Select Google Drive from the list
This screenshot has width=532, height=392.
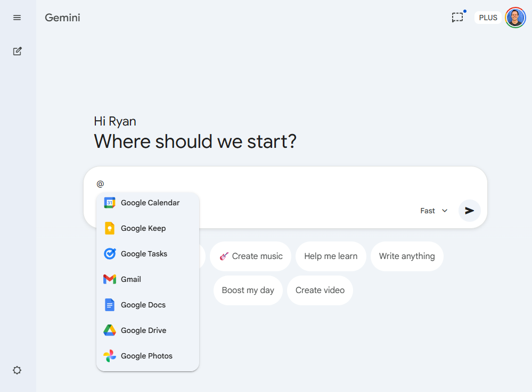148,330
